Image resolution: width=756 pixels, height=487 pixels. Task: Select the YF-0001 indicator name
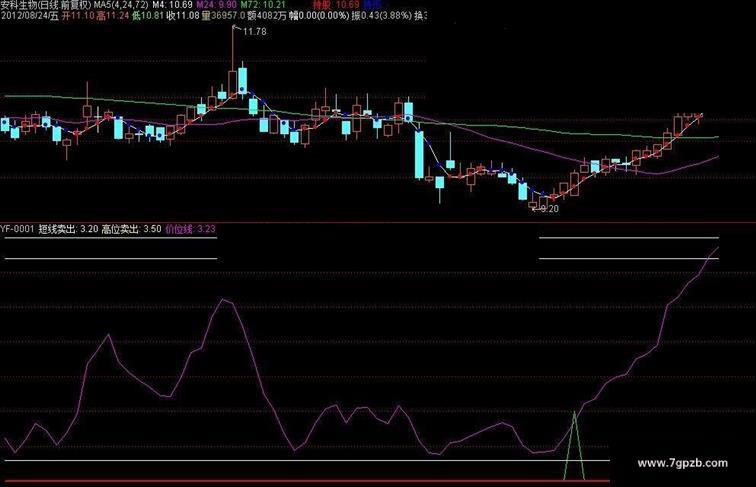point(17,229)
